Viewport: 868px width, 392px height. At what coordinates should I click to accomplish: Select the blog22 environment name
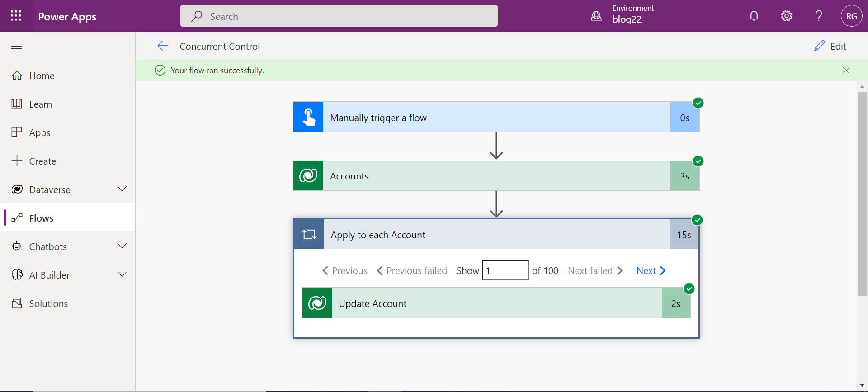[627, 19]
